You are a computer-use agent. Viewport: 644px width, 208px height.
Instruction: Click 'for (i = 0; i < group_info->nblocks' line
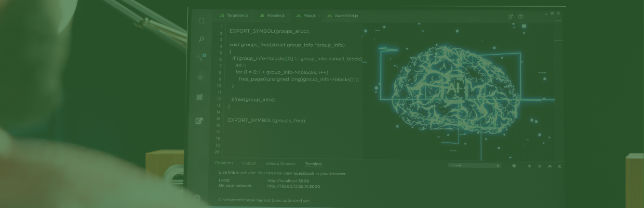(282, 72)
